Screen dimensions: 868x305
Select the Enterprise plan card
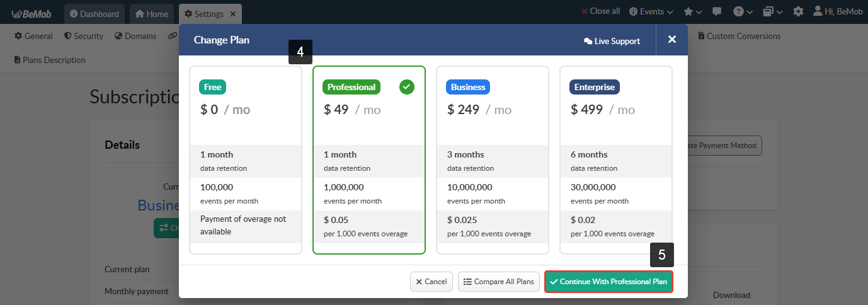[616, 160]
